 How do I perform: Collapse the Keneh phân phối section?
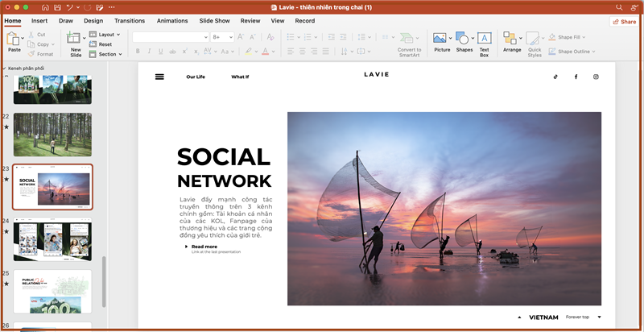click(x=4, y=68)
